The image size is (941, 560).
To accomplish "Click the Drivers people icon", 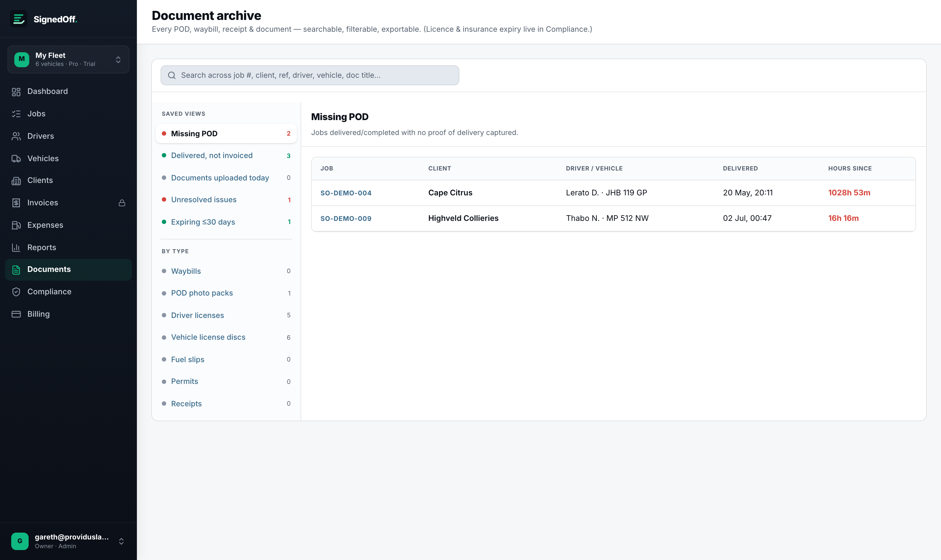I will (16, 136).
